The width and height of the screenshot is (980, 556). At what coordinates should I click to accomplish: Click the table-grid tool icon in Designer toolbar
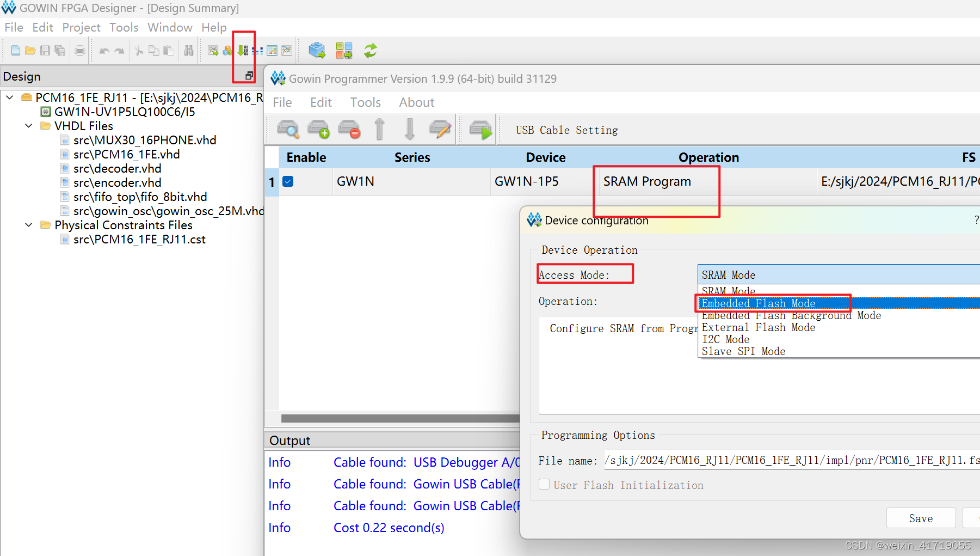coord(272,51)
